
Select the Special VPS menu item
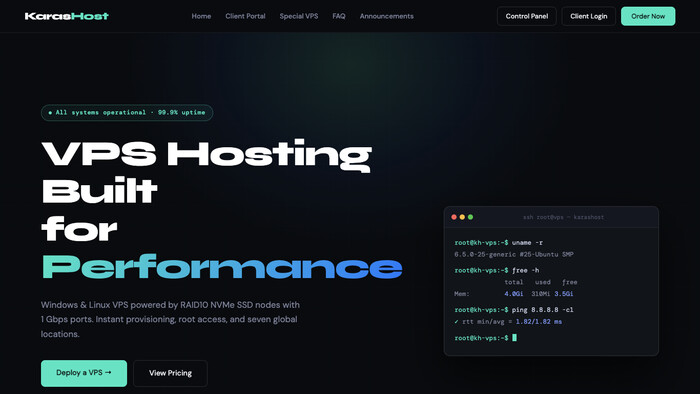pos(299,16)
